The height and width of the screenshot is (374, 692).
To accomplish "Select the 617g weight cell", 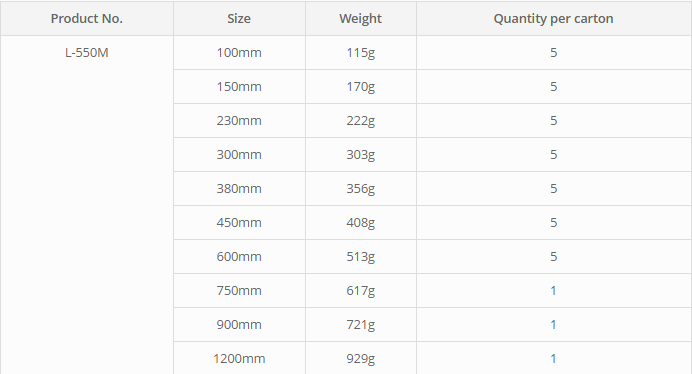I will coord(361,291).
